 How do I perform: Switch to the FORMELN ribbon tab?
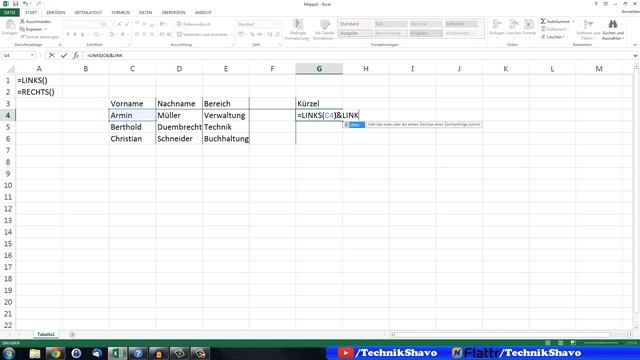click(121, 12)
